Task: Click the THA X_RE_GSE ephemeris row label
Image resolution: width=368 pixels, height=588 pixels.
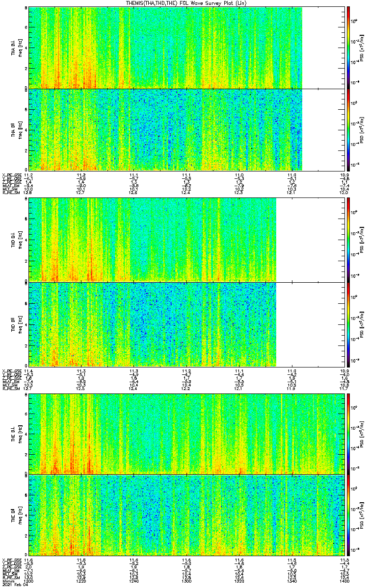Action: pos(11,175)
